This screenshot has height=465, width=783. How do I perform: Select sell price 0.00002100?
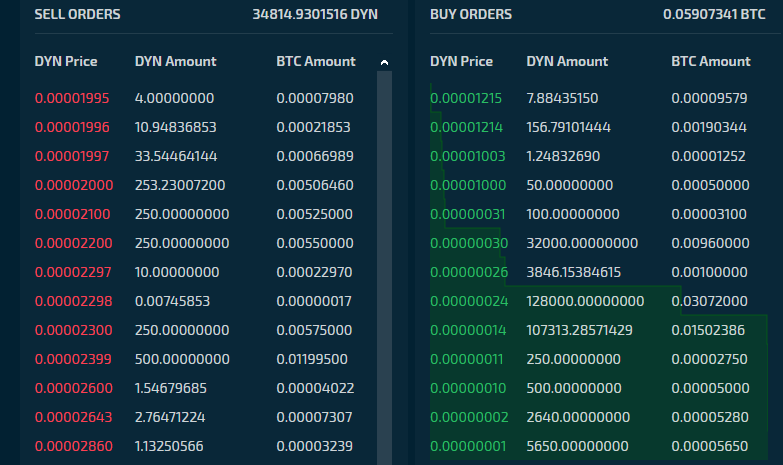click(72, 214)
